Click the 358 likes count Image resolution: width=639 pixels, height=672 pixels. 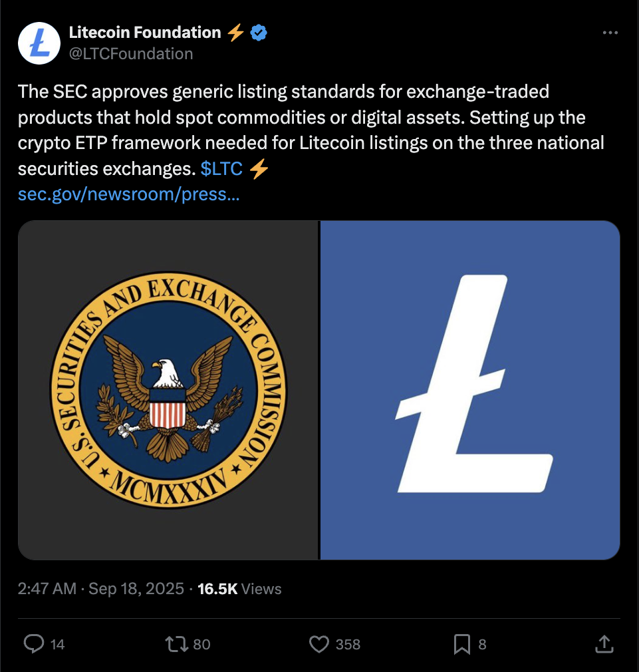[348, 644]
